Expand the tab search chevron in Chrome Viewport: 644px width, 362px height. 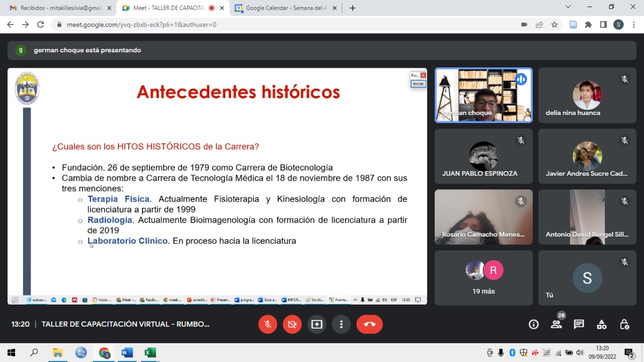568,7
